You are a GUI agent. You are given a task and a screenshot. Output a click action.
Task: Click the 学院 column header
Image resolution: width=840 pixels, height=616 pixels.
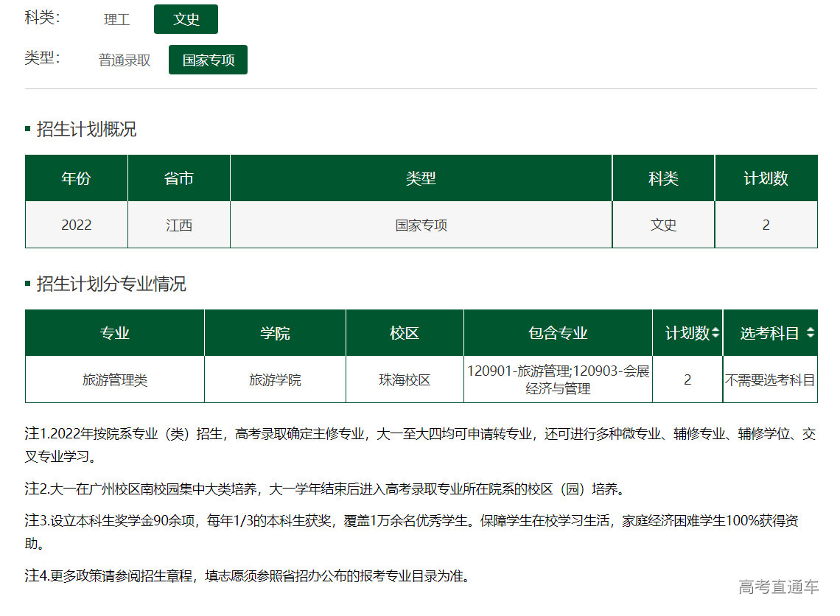click(x=275, y=334)
